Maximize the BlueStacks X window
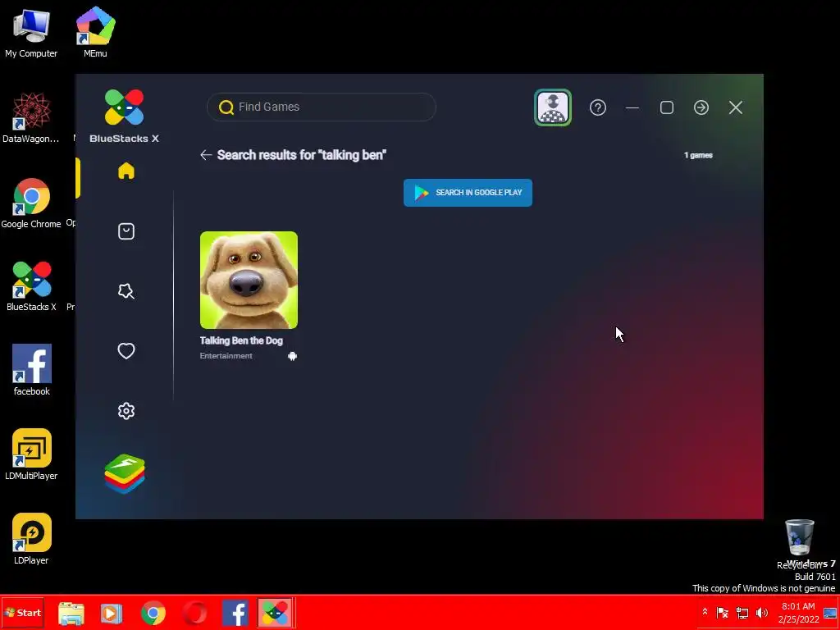The height and width of the screenshot is (630, 840). (x=667, y=107)
